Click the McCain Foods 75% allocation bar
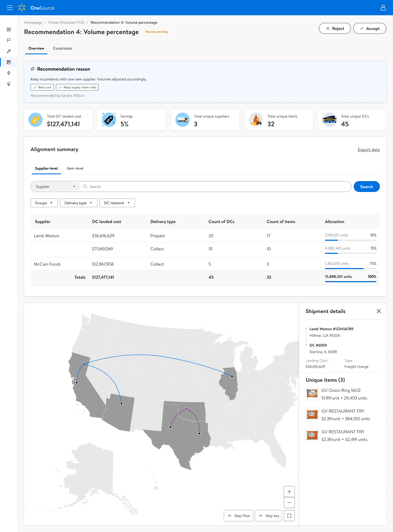Image resolution: width=393 pixels, height=532 pixels. 351,269
